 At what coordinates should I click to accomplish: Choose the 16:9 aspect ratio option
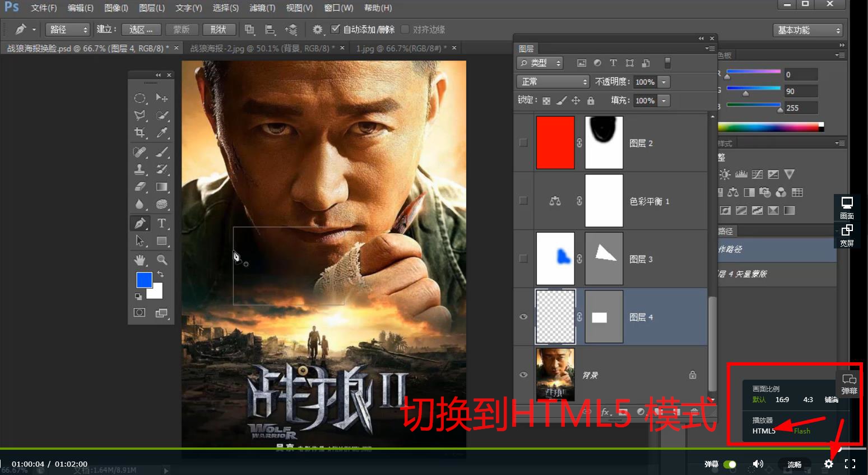coord(782,400)
